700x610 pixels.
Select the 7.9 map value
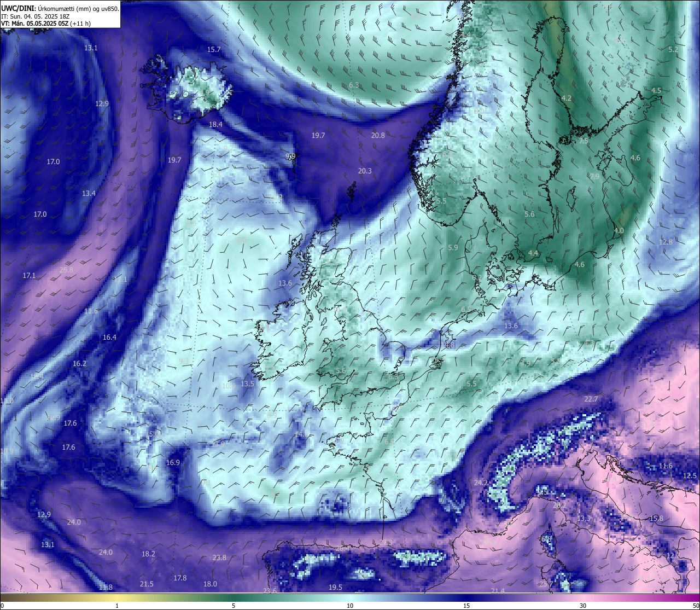[x=594, y=177]
